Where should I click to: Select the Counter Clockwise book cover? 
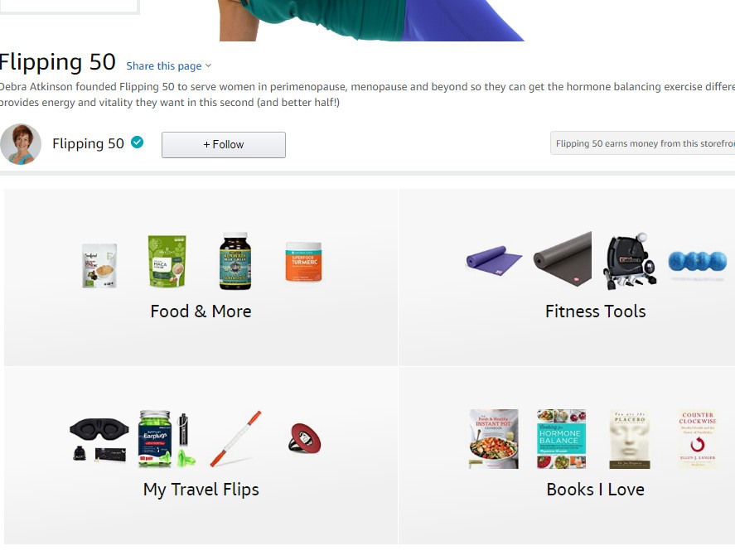pyautogui.click(x=698, y=439)
